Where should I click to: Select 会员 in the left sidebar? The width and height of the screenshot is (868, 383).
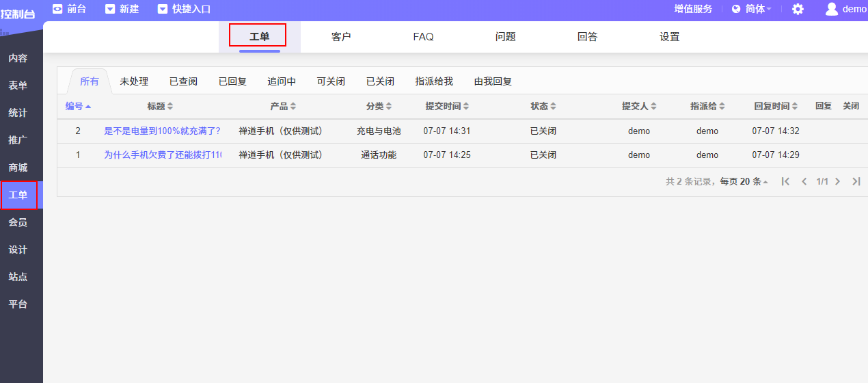pos(18,222)
